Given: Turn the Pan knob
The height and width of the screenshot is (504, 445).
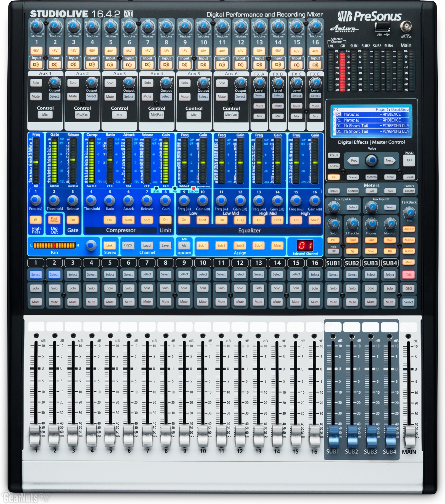Looking at the screenshot, I should (x=91, y=245).
